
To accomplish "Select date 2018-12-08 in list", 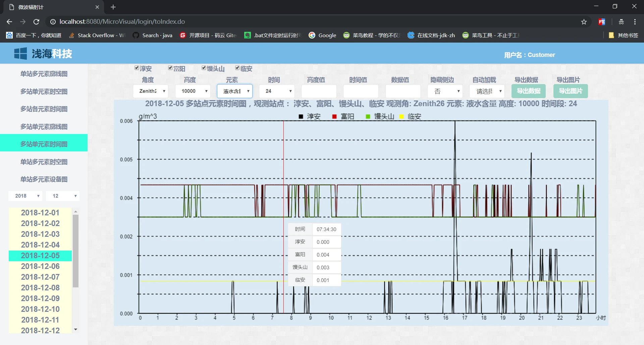I will (40, 288).
